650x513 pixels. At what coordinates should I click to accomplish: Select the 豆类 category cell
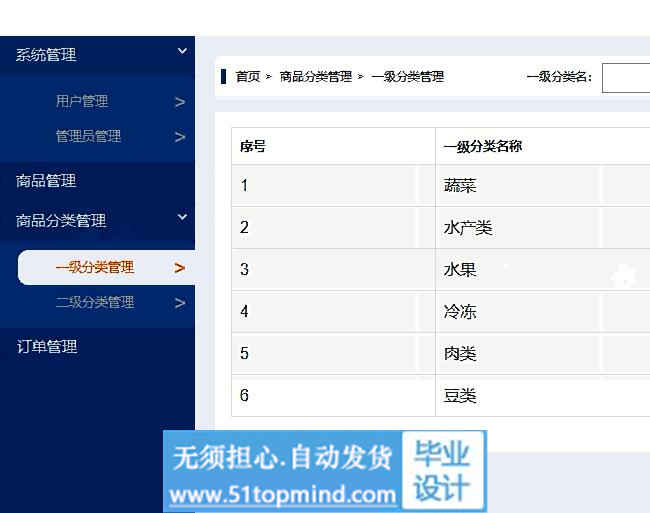pos(543,396)
